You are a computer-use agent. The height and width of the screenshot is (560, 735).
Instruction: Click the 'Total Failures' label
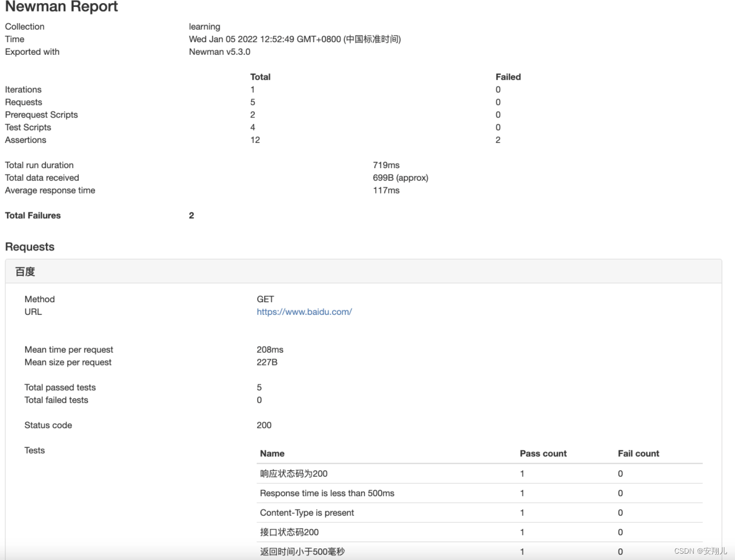tap(33, 216)
